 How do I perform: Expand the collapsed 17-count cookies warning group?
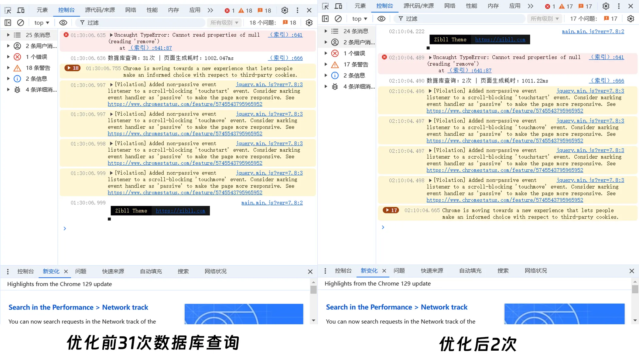tap(391, 210)
